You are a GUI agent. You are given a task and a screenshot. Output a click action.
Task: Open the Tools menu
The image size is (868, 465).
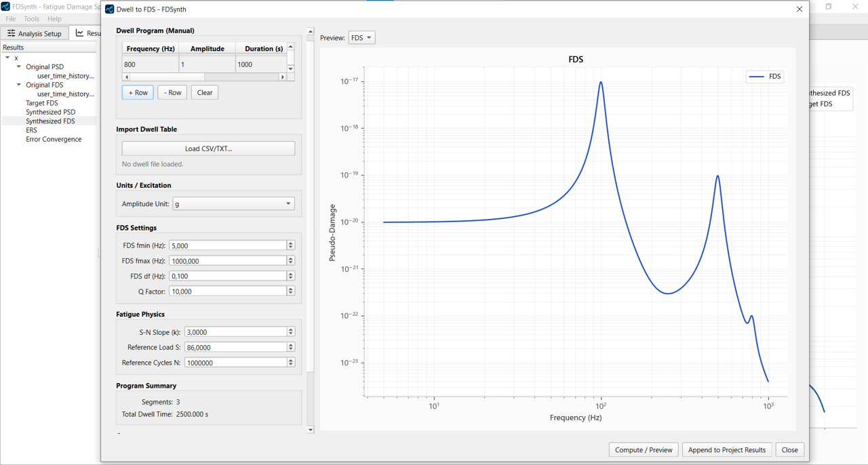coord(31,19)
